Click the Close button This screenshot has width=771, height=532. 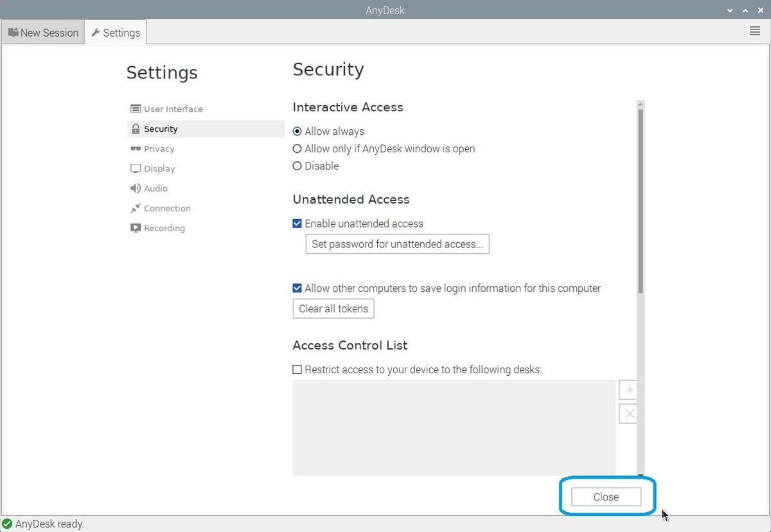606,497
